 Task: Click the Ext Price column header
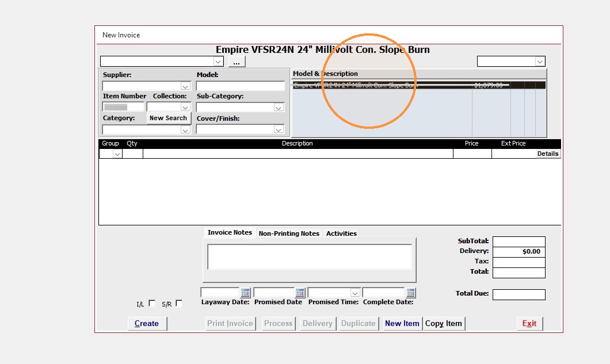(513, 144)
